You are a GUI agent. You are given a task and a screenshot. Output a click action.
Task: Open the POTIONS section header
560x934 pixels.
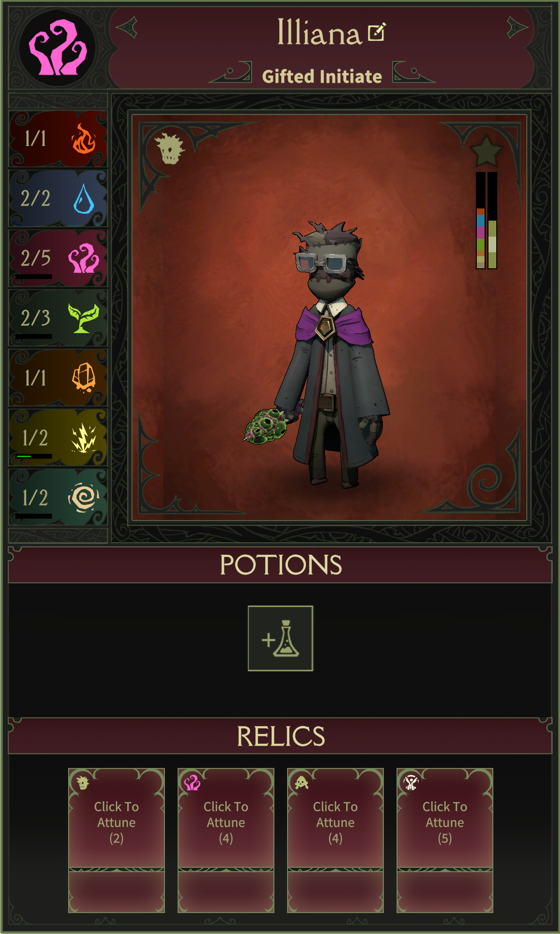tap(280, 565)
